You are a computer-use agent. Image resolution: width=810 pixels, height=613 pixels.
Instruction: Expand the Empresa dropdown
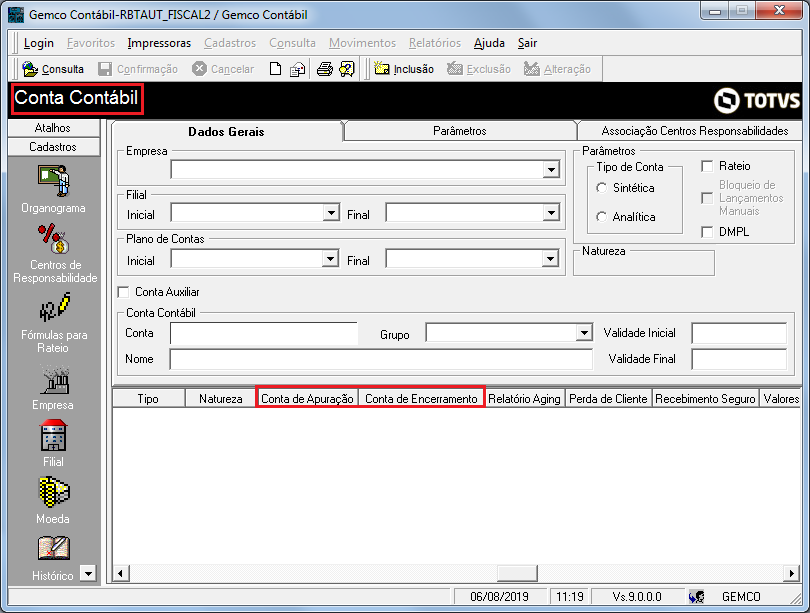coord(551,169)
